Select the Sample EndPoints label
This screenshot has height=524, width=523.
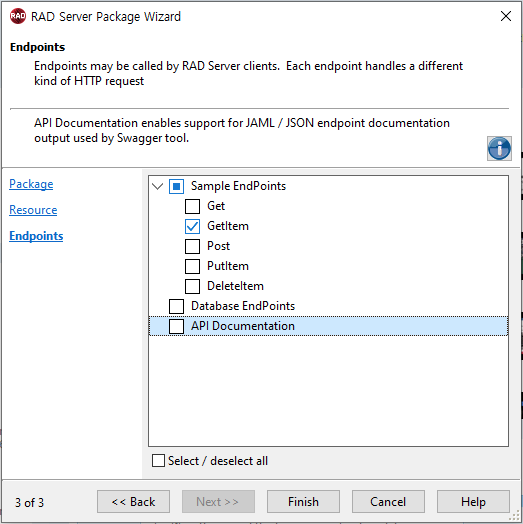tap(238, 186)
